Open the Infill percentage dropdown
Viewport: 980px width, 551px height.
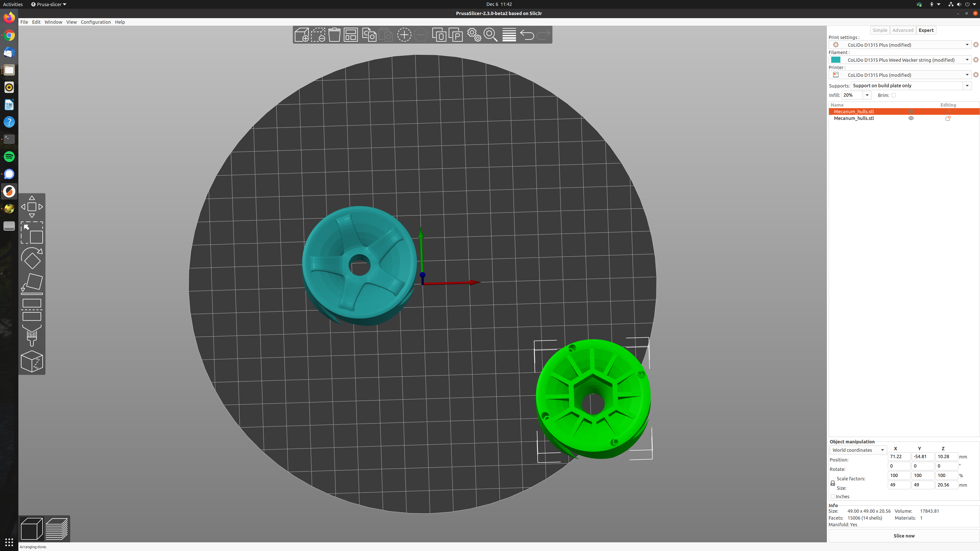[x=867, y=95]
